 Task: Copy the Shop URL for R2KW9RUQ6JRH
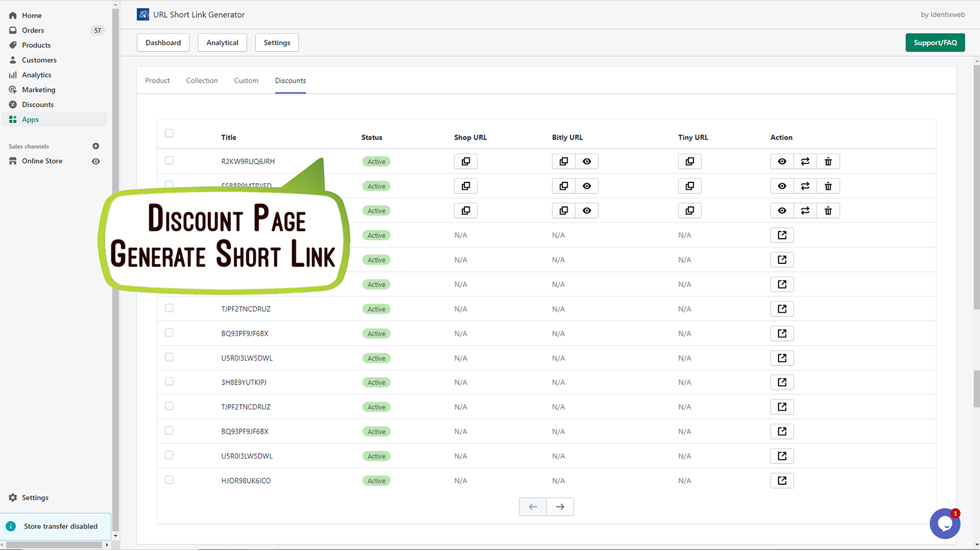(466, 161)
